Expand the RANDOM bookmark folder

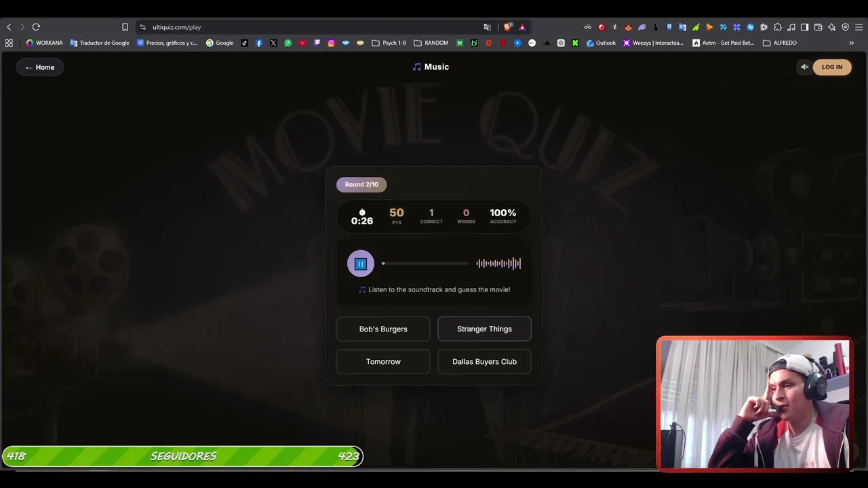click(x=431, y=43)
